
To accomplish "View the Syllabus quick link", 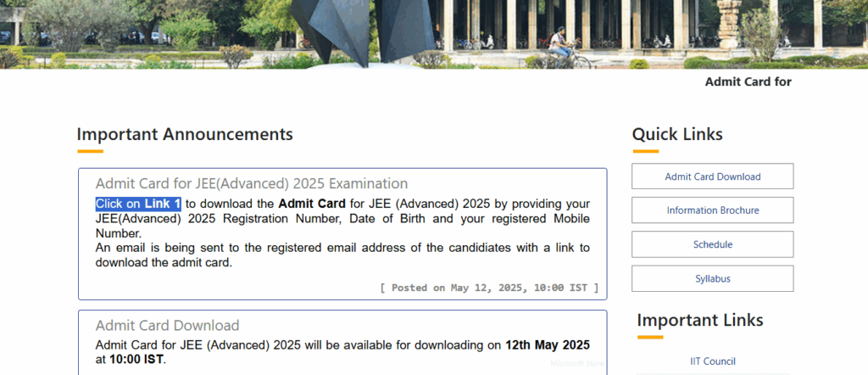I will [x=712, y=278].
